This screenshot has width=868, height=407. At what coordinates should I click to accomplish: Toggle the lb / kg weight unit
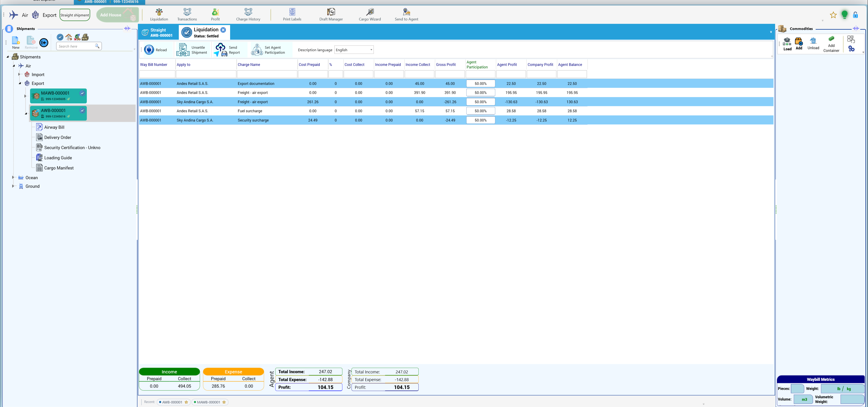(843, 389)
